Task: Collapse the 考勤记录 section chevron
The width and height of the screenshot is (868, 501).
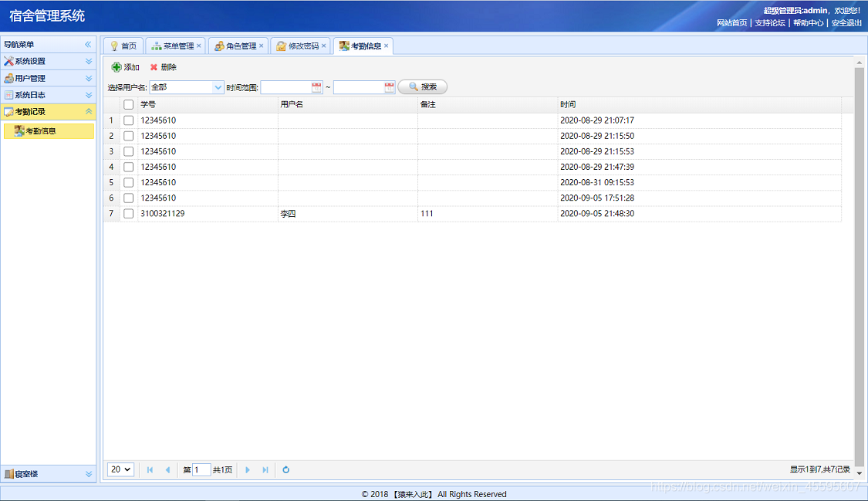Action: (x=89, y=112)
